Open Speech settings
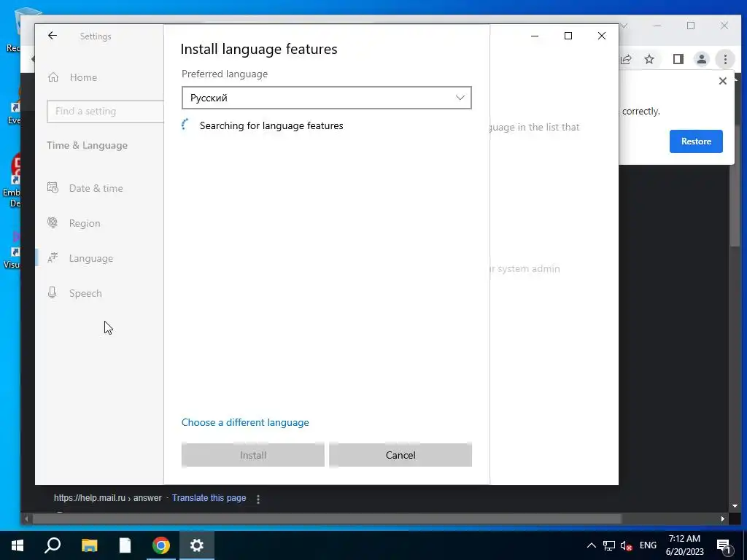747x560 pixels. pos(85,293)
